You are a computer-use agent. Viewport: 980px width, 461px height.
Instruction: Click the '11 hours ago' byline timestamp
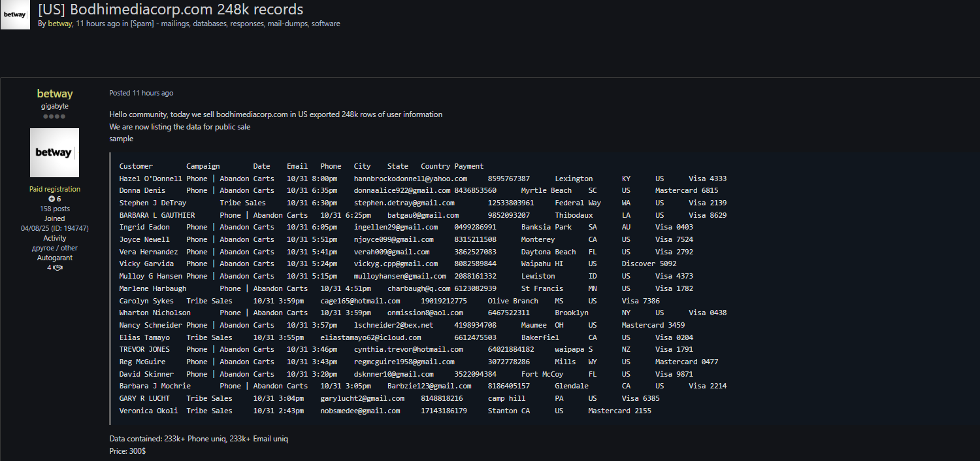[x=98, y=24]
